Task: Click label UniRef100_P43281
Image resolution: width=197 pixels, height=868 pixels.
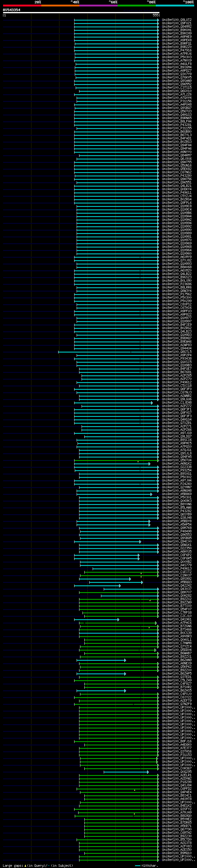Action: tap(177, 125)
